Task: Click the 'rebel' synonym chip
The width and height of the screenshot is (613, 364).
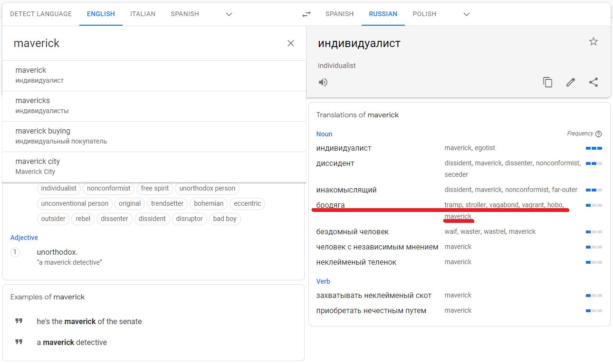Action: tap(83, 219)
